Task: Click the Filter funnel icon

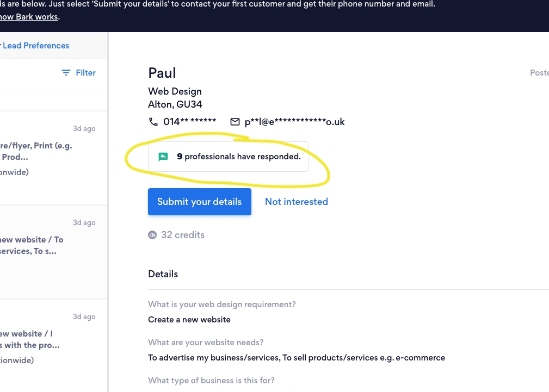Action: [x=66, y=72]
